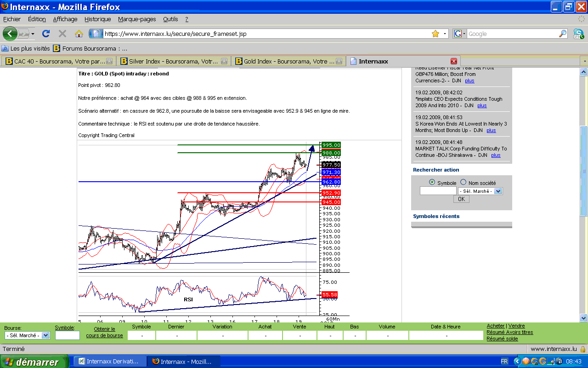Open the Bourse Sél. Marché dropdown at bottom

coord(27,335)
